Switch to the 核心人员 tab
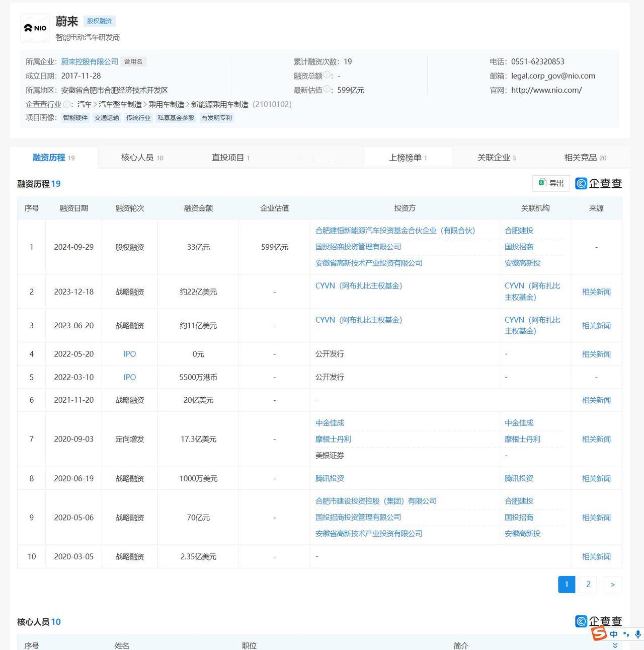 142,158
